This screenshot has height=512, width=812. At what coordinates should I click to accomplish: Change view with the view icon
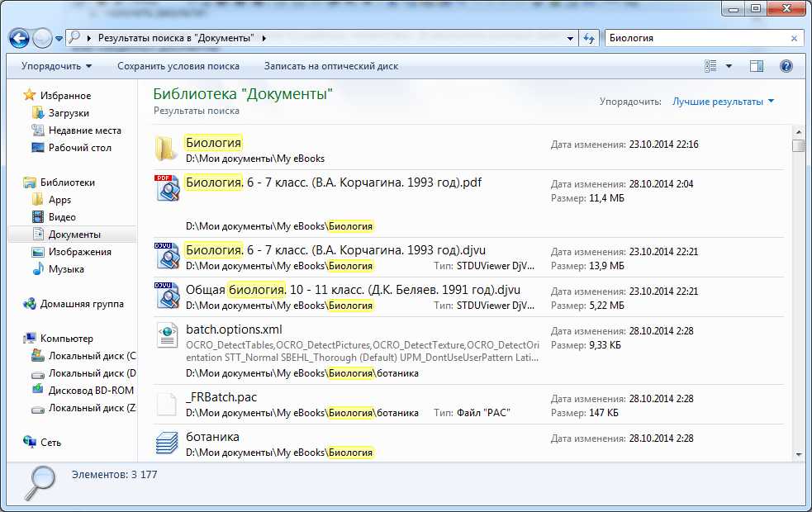click(x=710, y=66)
